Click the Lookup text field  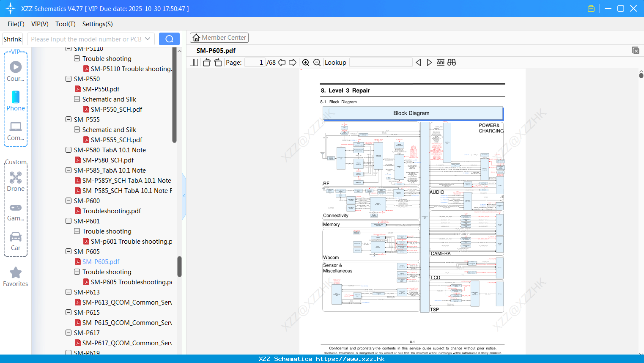(381, 62)
